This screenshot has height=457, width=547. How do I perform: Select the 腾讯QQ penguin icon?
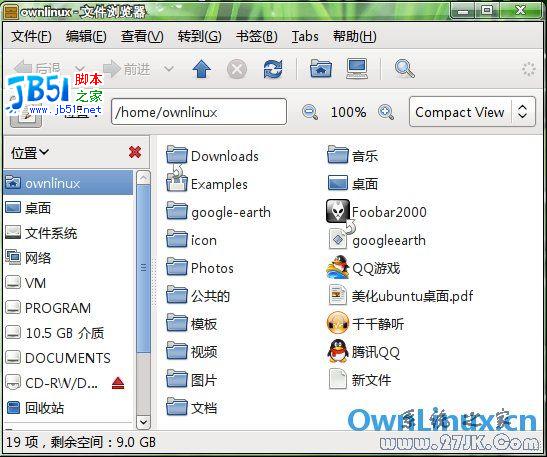tap(338, 351)
